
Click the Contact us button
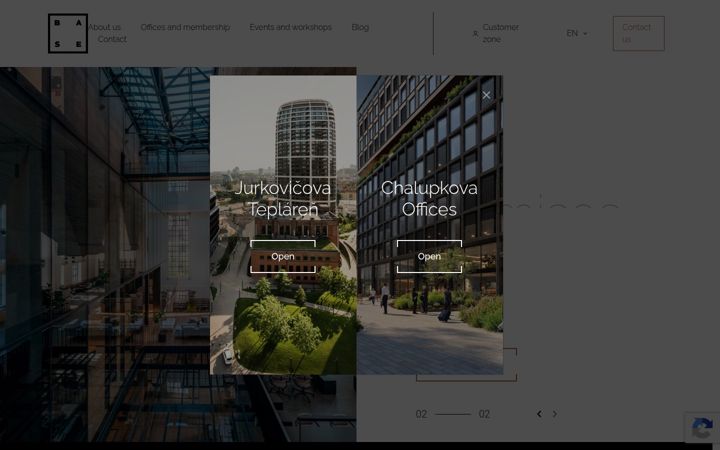[639, 34]
